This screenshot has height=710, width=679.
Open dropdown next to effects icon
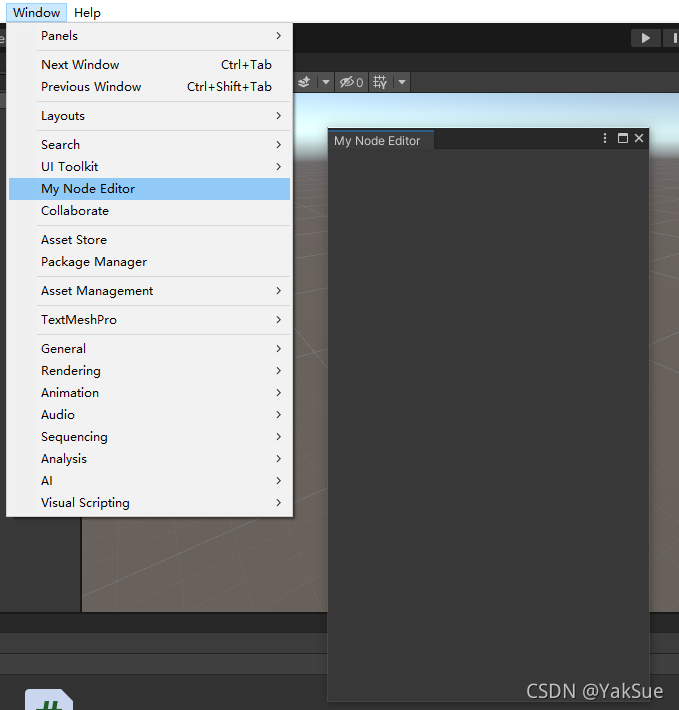325,82
